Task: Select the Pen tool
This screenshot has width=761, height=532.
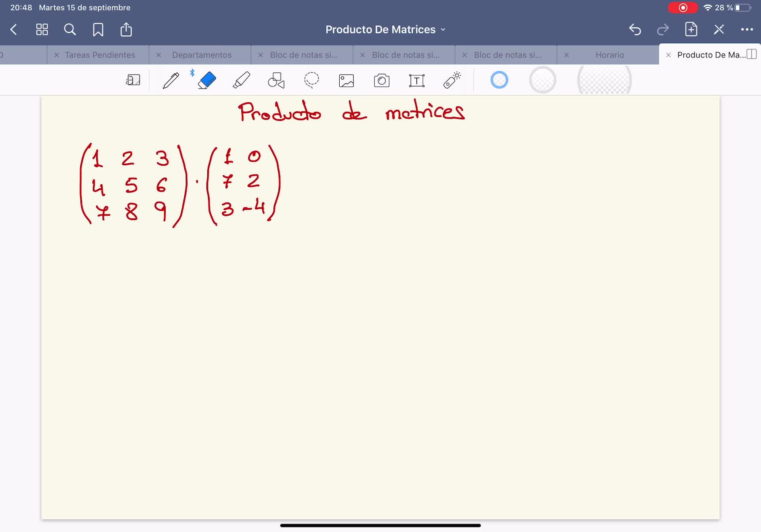Action: point(171,80)
